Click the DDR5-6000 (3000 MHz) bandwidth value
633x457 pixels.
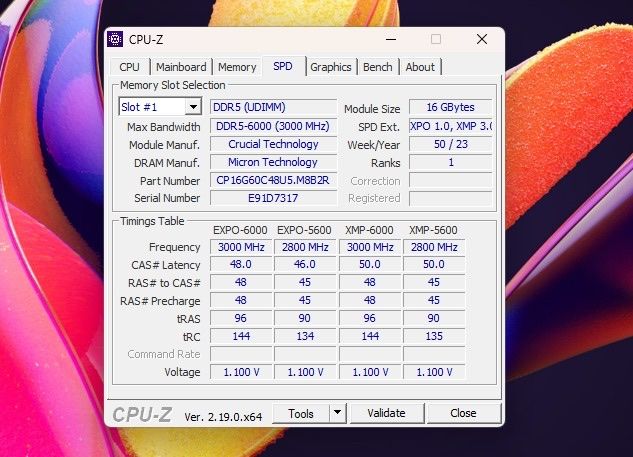point(273,126)
